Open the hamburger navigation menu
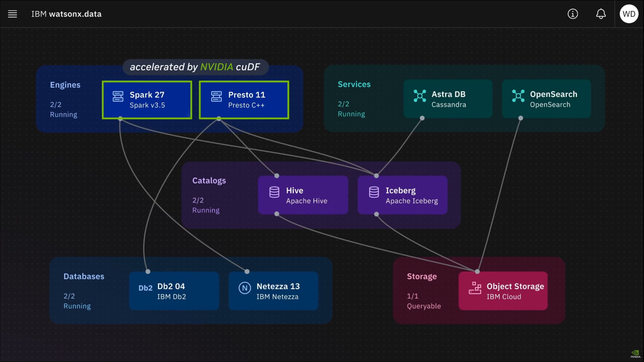 pos(12,14)
